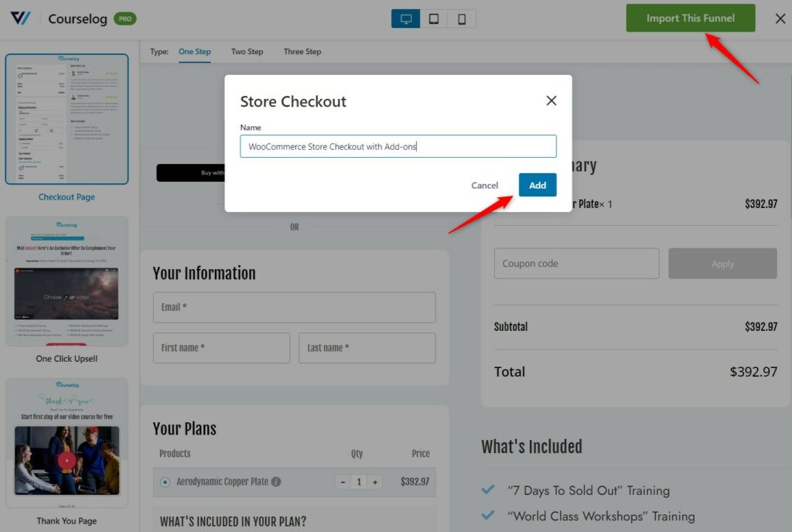The width and height of the screenshot is (792, 532).
Task: Click the Apply coupon button
Action: click(x=722, y=264)
